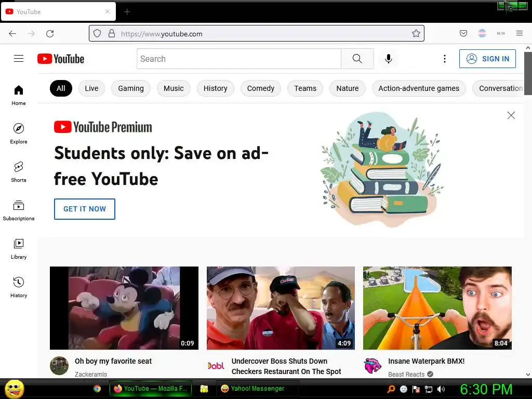Focus the YouTube Search input field
This screenshot has width=532, height=399.
click(239, 59)
